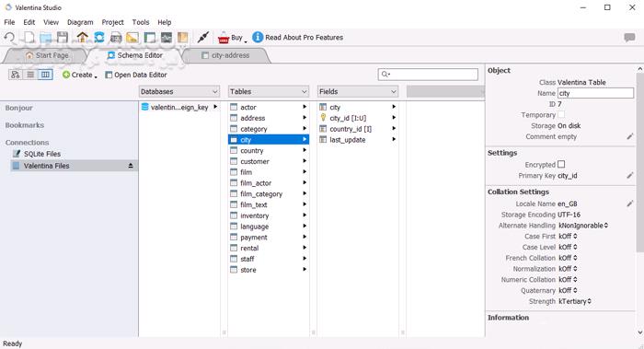The width and height of the screenshot is (644, 349).
Task: Click the magnifier icon in search box
Action: pyautogui.click(x=385, y=74)
